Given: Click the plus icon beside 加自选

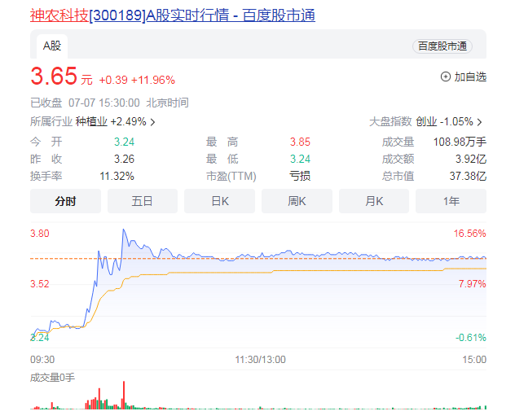Looking at the screenshot, I should pyautogui.click(x=445, y=77).
